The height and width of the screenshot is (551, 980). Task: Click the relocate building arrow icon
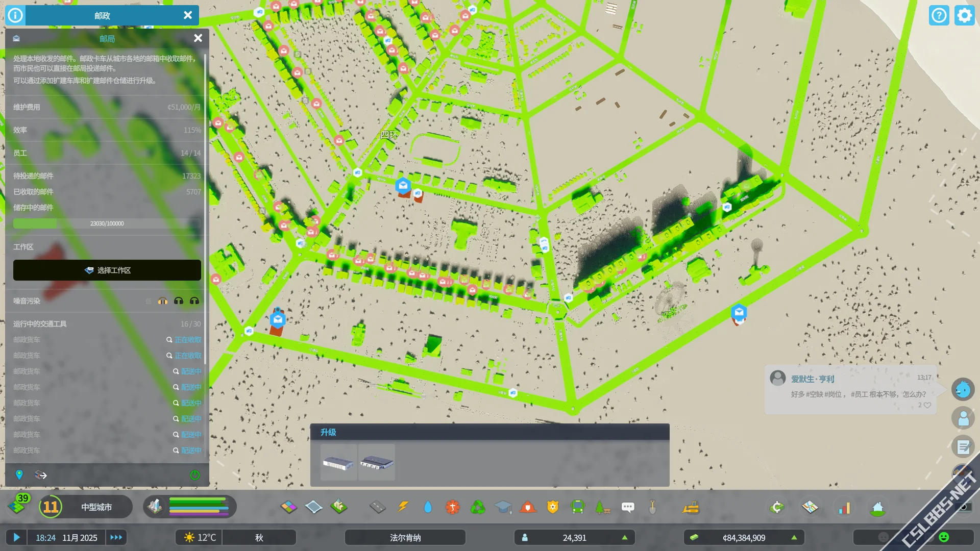pos(41,475)
